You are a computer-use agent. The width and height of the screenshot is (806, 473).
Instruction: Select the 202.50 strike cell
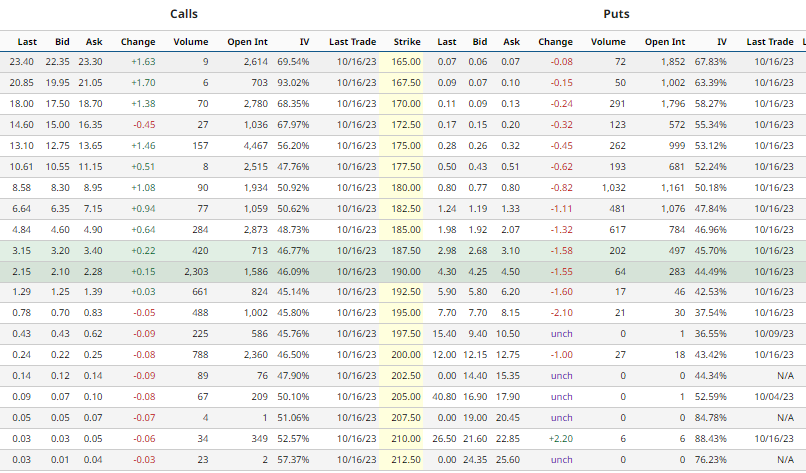401,376
